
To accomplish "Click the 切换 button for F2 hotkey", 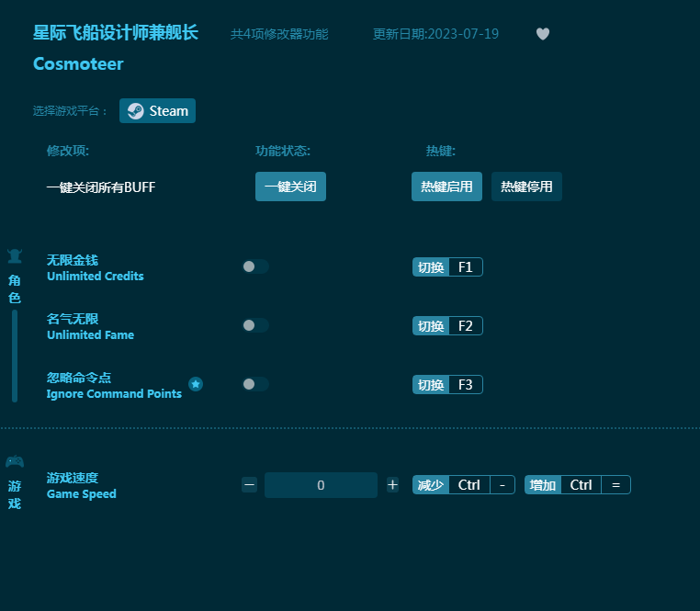I will click(431, 325).
